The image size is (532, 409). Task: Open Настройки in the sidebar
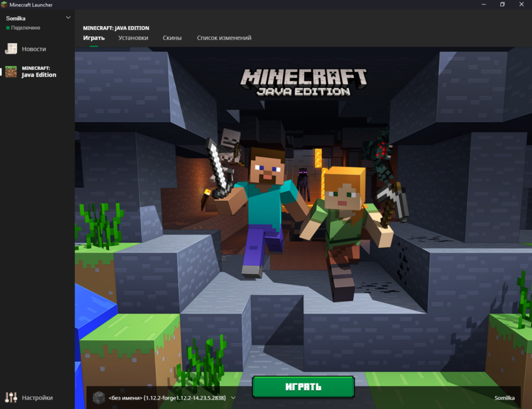coord(37,397)
